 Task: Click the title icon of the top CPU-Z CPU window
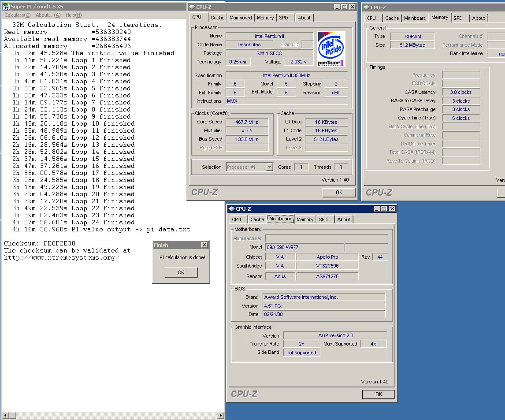[192, 7]
